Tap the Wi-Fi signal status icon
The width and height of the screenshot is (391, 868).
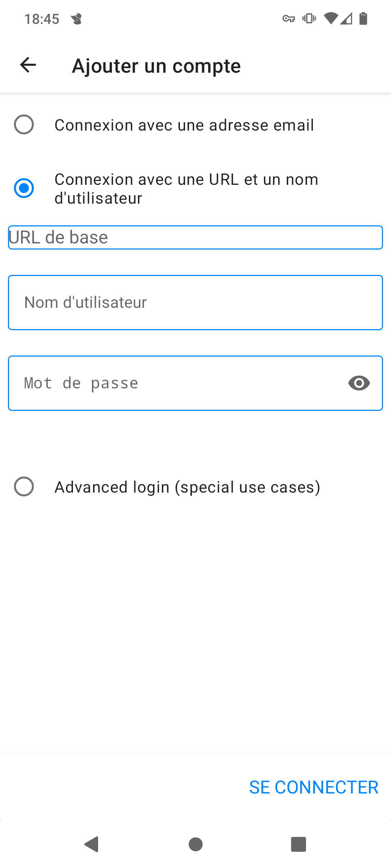pos(331,18)
